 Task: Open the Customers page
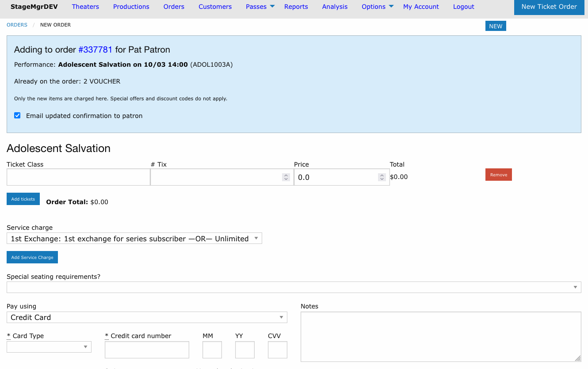(215, 7)
